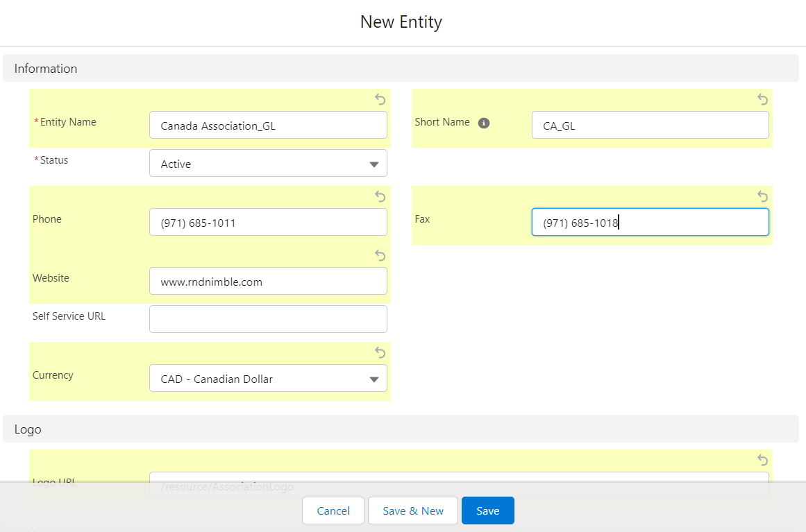This screenshot has width=806, height=532.
Task: Undo changes to Short Name field
Action: [x=762, y=99]
